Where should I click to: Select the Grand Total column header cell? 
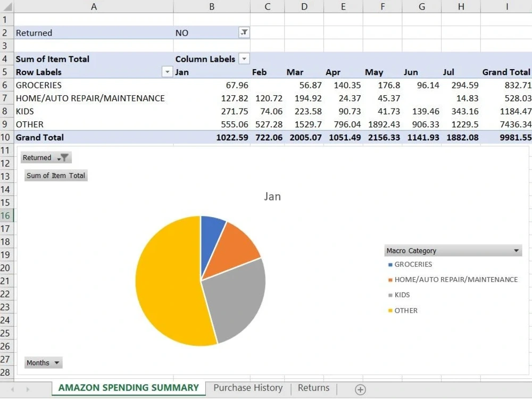coord(506,72)
